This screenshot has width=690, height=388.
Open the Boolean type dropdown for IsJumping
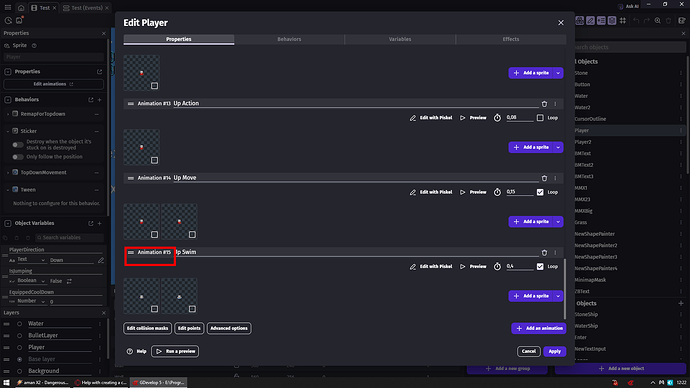tap(31, 281)
